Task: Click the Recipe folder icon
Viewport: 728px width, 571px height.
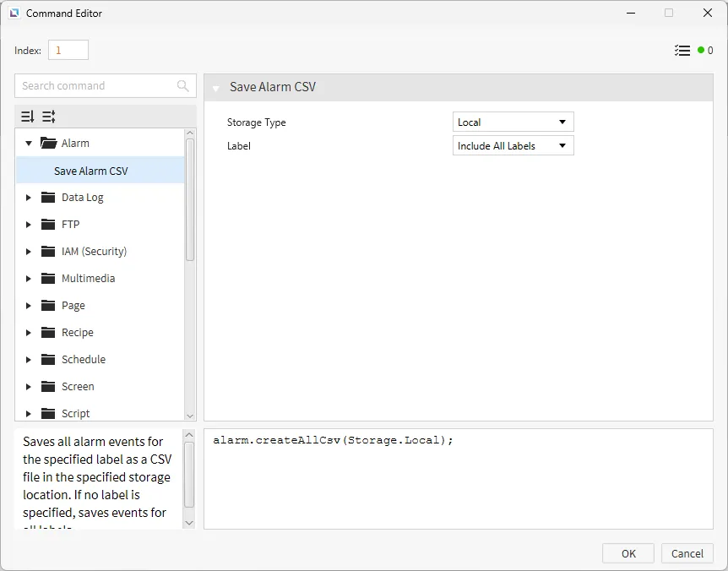Action: [x=48, y=333]
